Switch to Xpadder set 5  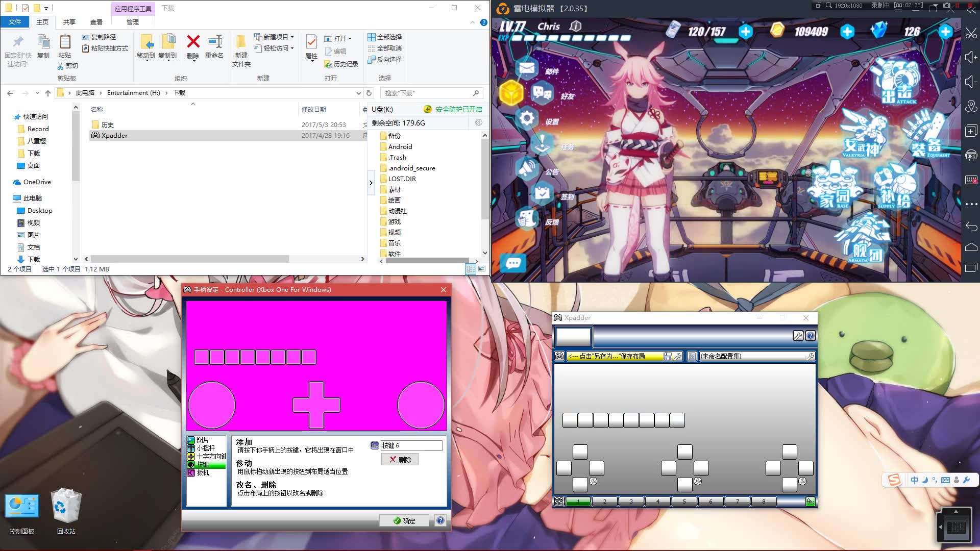(684, 502)
